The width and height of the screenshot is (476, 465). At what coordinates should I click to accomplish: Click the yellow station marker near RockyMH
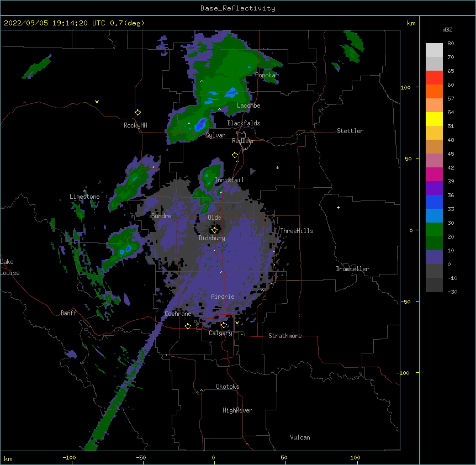pyautogui.click(x=138, y=113)
